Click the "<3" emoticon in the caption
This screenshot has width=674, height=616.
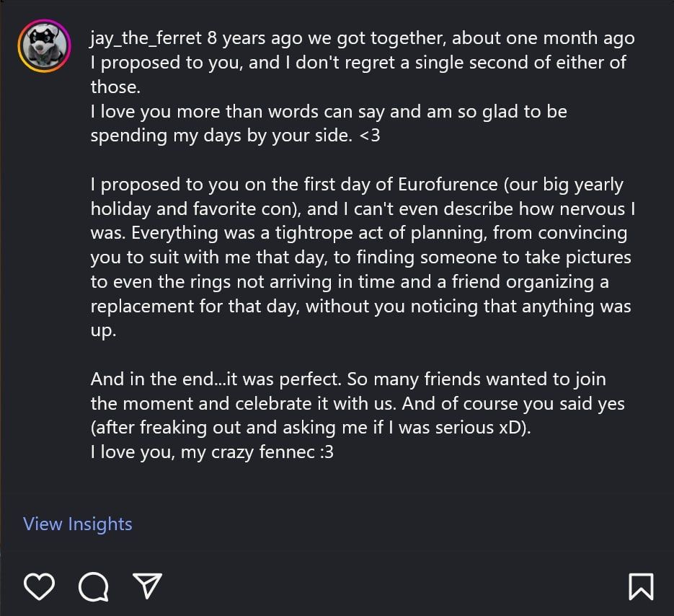click(x=368, y=136)
